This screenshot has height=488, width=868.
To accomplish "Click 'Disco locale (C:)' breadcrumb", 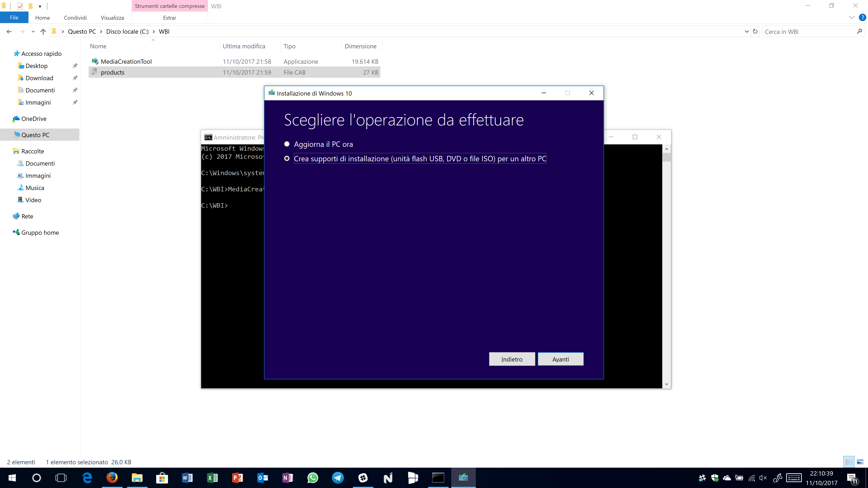I will pos(127,31).
